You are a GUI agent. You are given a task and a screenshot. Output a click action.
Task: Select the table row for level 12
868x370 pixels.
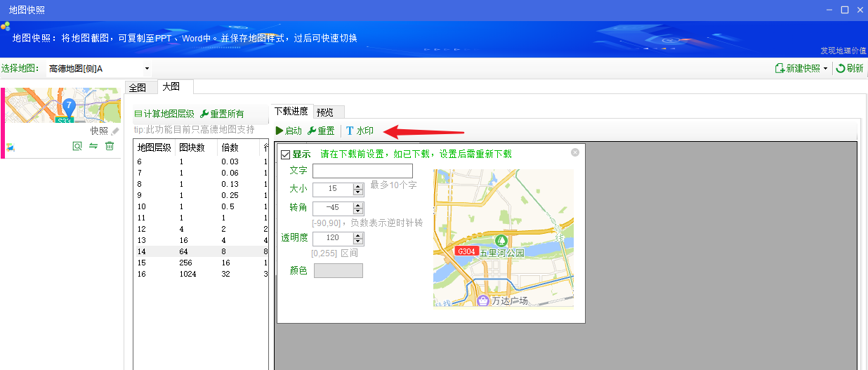201,229
